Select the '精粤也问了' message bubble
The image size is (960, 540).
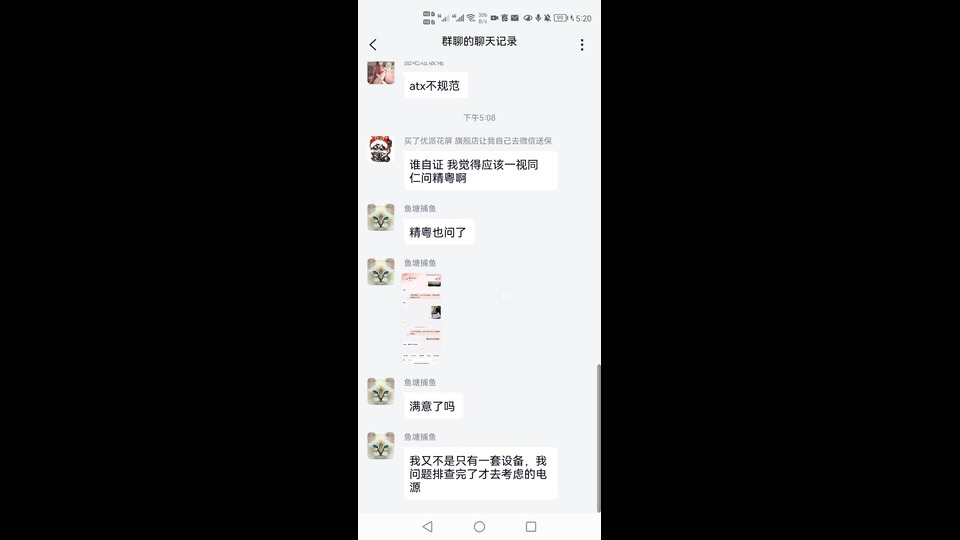(x=438, y=232)
